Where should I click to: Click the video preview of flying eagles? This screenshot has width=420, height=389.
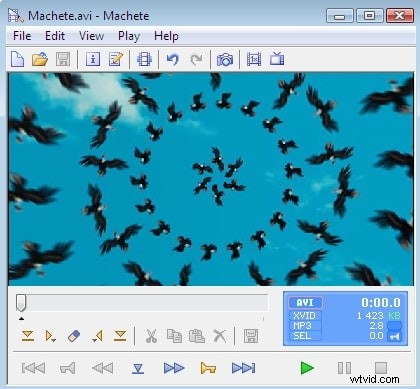[x=211, y=179]
